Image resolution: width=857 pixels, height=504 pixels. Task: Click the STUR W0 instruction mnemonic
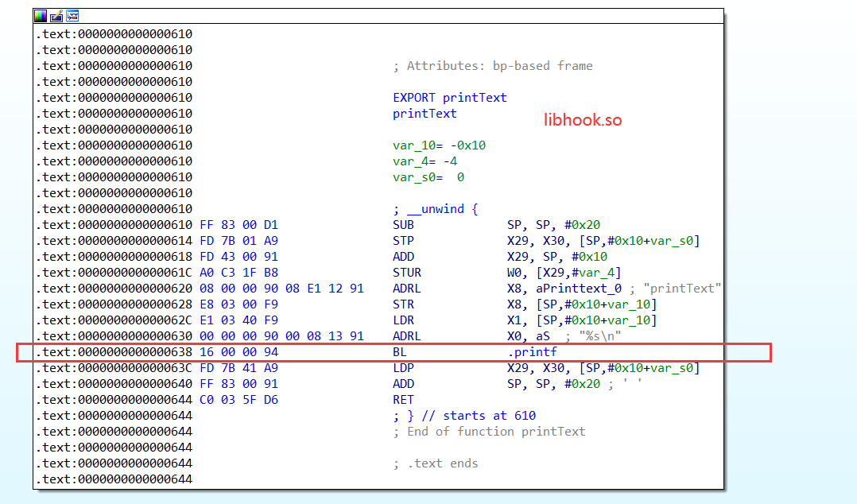(x=407, y=273)
